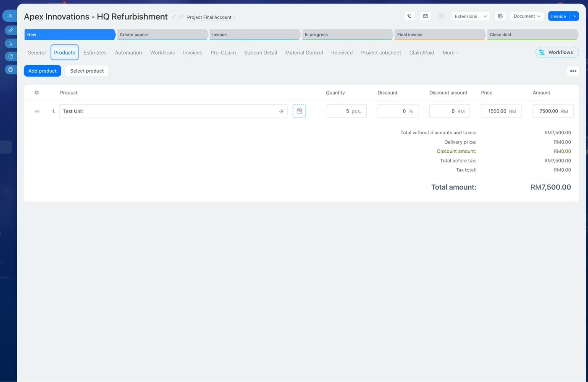Open the Invoice button dropdown arrow
This screenshot has width=588, height=382.
[575, 16]
